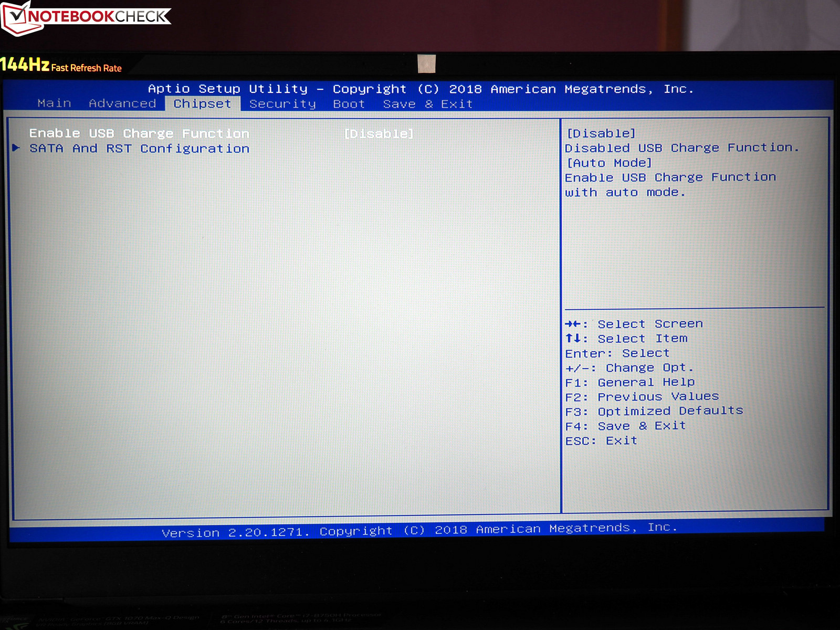Click the Enter: Select key hint
840x630 pixels.
[x=617, y=353]
